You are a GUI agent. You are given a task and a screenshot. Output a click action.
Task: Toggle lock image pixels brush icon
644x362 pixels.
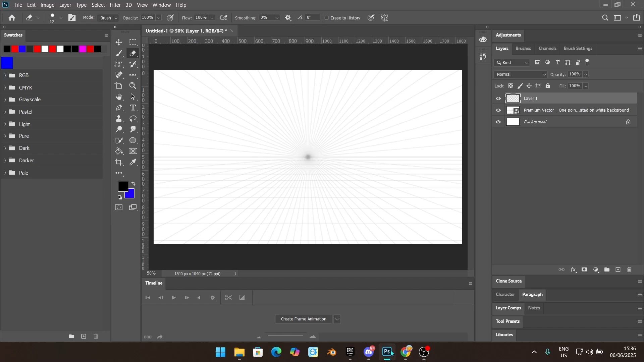pyautogui.click(x=520, y=86)
